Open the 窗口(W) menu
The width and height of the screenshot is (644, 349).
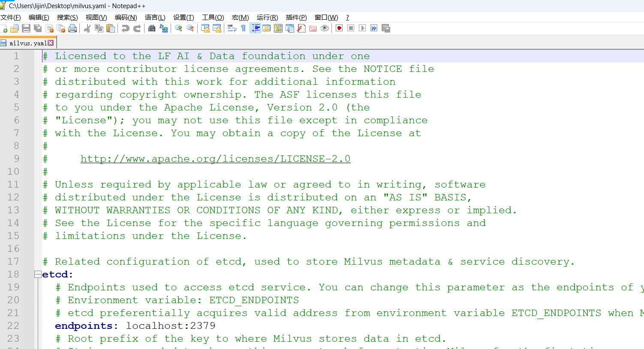(326, 18)
